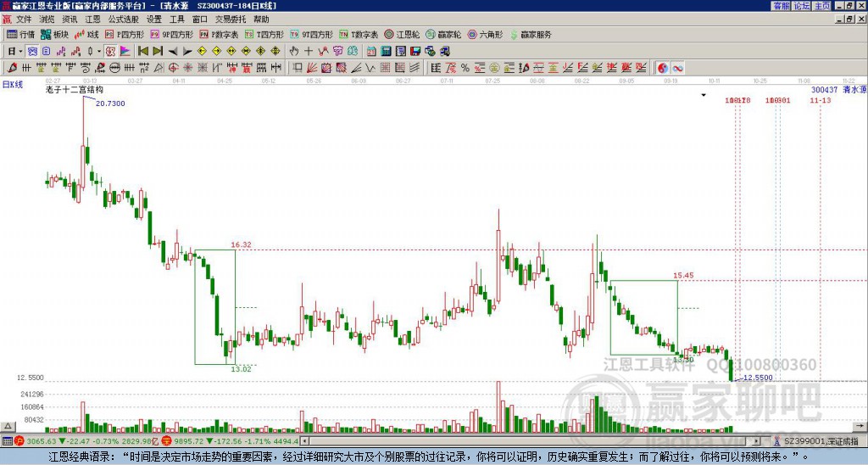Viewport: 868px width, 465px height.
Task: Open the 浏览 menu
Action: tap(47, 20)
